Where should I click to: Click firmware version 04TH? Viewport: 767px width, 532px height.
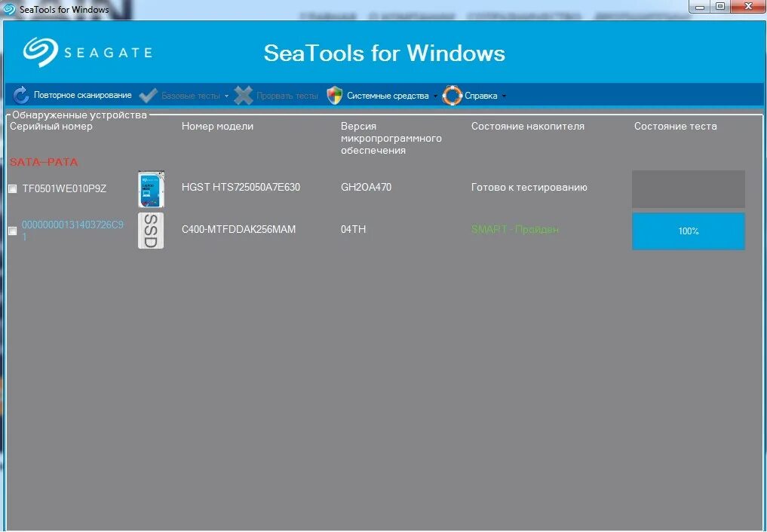353,229
